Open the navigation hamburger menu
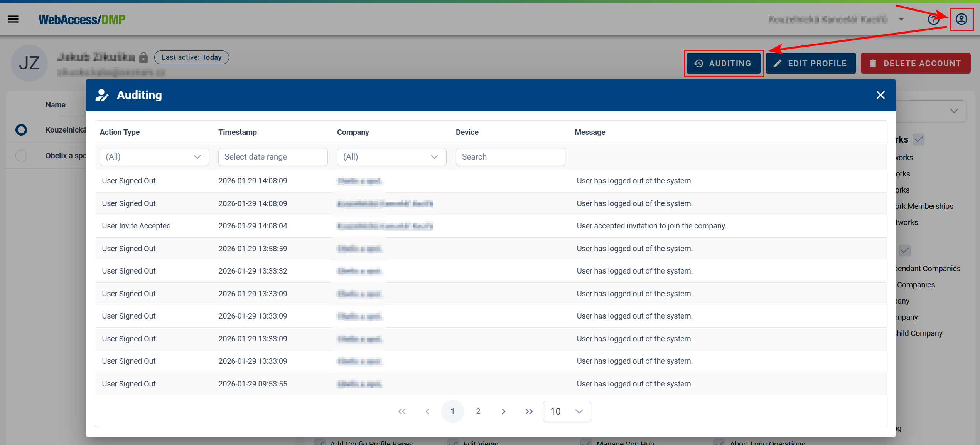Screen dimensions: 980x445 pyautogui.click(x=13, y=19)
